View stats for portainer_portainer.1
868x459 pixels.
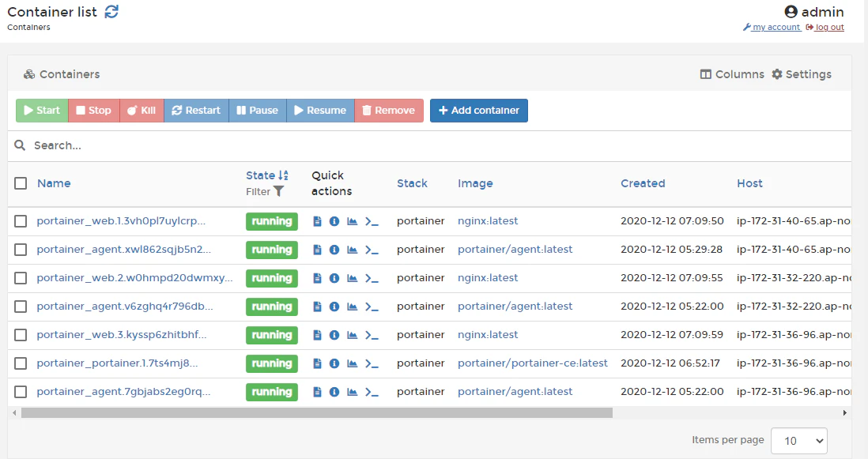(352, 363)
